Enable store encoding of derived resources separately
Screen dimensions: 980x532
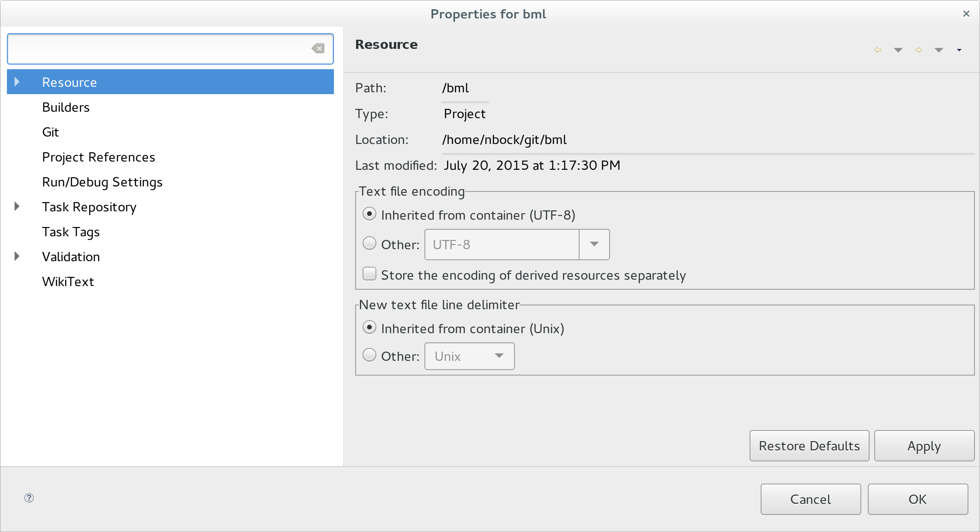pos(369,274)
